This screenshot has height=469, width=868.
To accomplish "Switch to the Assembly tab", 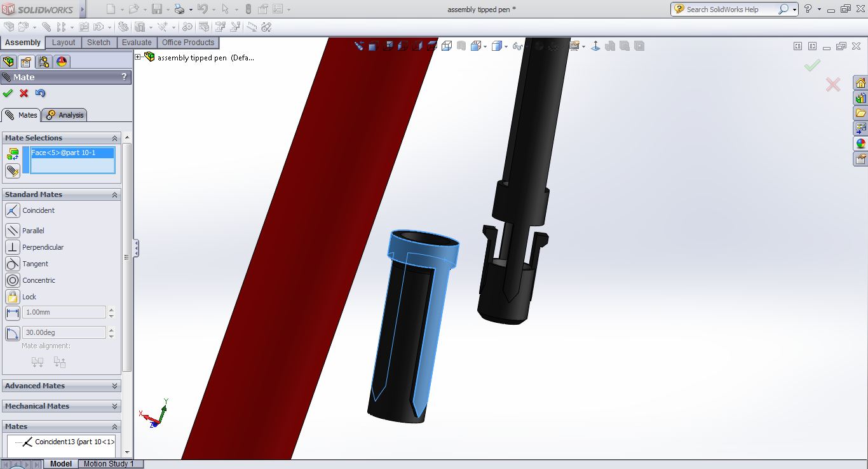I will (x=23, y=43).
